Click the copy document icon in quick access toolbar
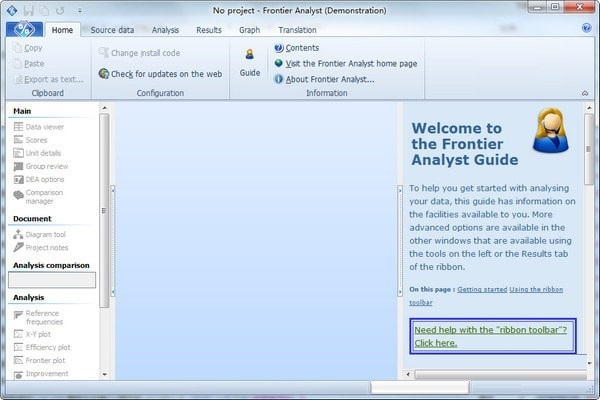This screenshot has height=400, width=600. (x=44, y=10)
